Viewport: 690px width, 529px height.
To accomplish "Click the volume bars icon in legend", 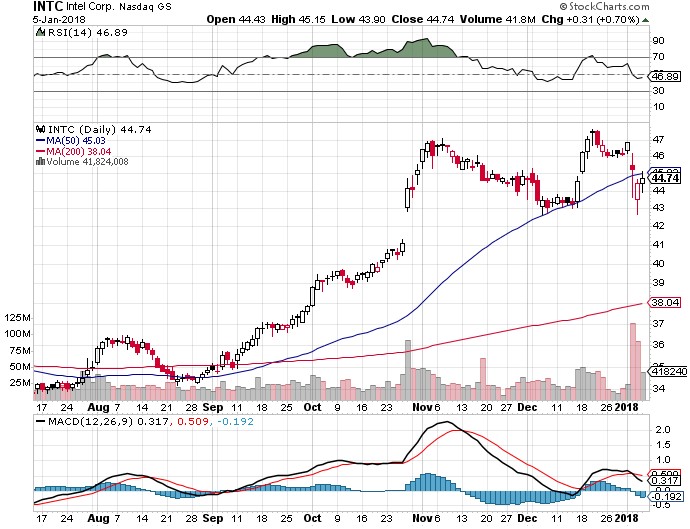I will point(40,162).
